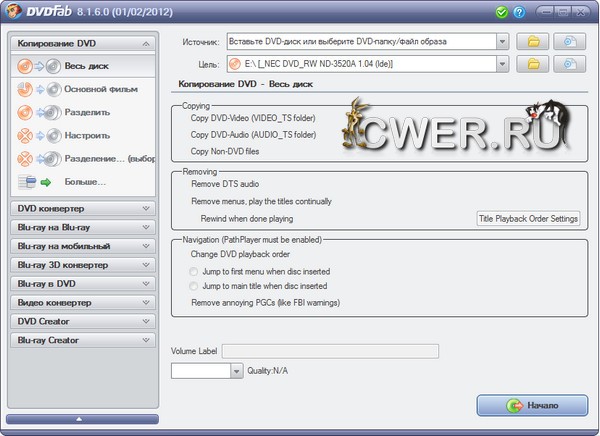Click Remove DTS audio option
The height and width of the screenshot is (436, 600).
[225, 184]
